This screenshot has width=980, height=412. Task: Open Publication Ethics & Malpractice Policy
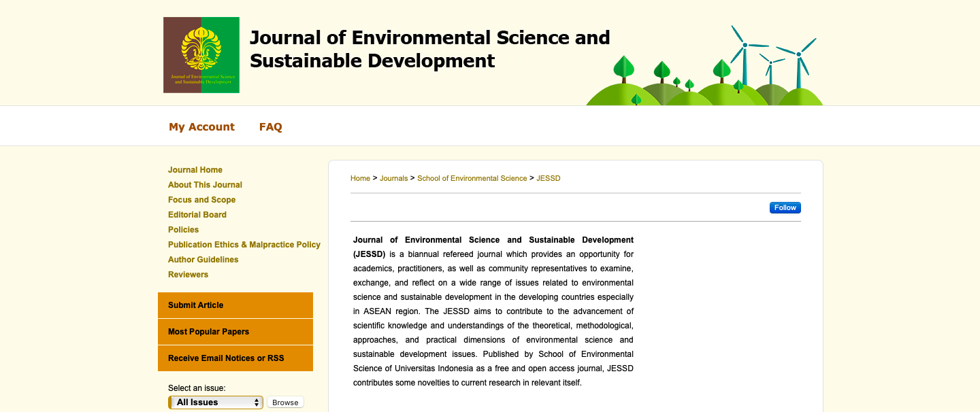click(244, 245)
